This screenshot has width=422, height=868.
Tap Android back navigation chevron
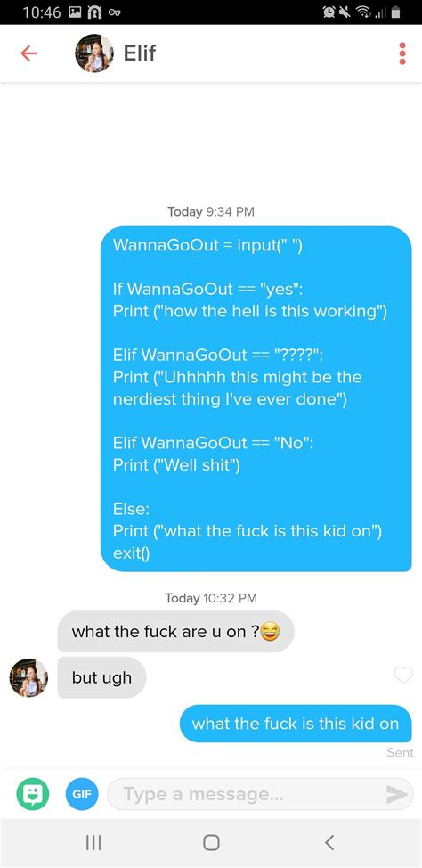point(329,842)
